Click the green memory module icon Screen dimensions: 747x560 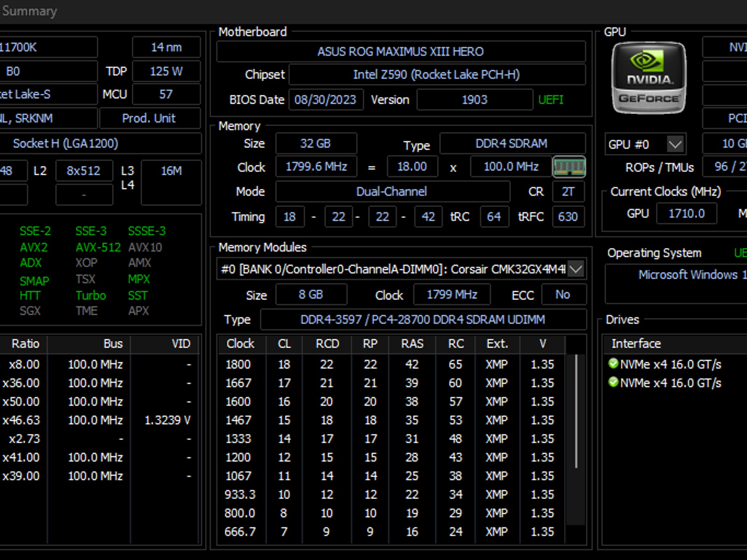569,167
